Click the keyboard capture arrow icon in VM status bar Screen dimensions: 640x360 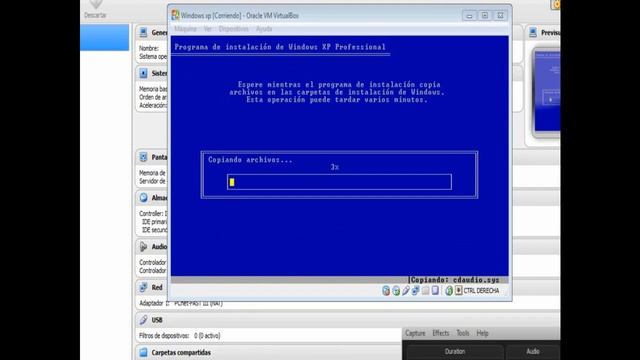[x=458, y=291]
